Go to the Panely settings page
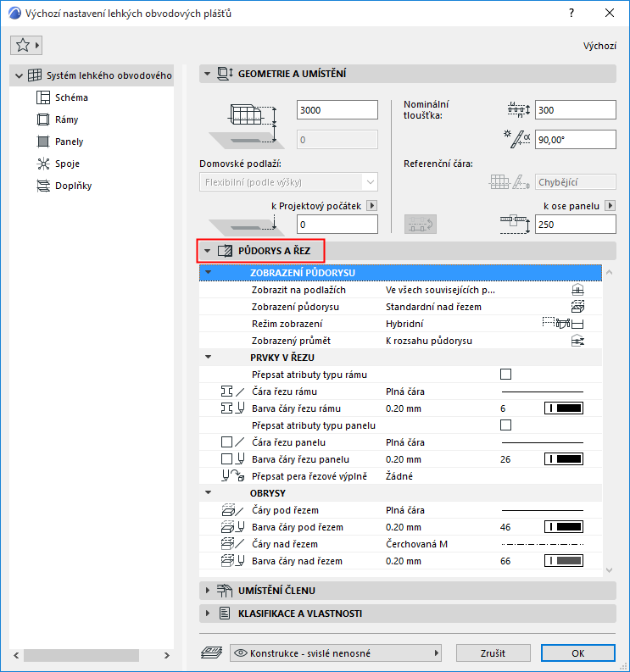630x672 pixels. pos(69,142)
